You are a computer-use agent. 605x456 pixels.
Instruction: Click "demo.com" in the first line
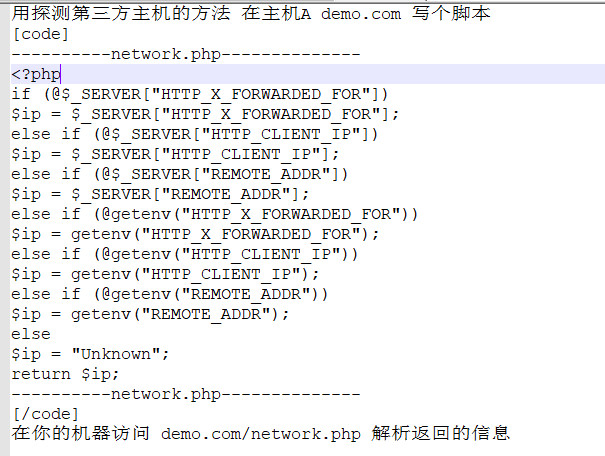pos(361,14)
